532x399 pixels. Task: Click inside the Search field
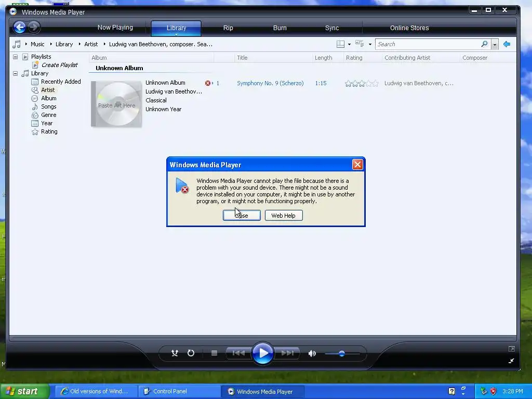pos(428,44)
